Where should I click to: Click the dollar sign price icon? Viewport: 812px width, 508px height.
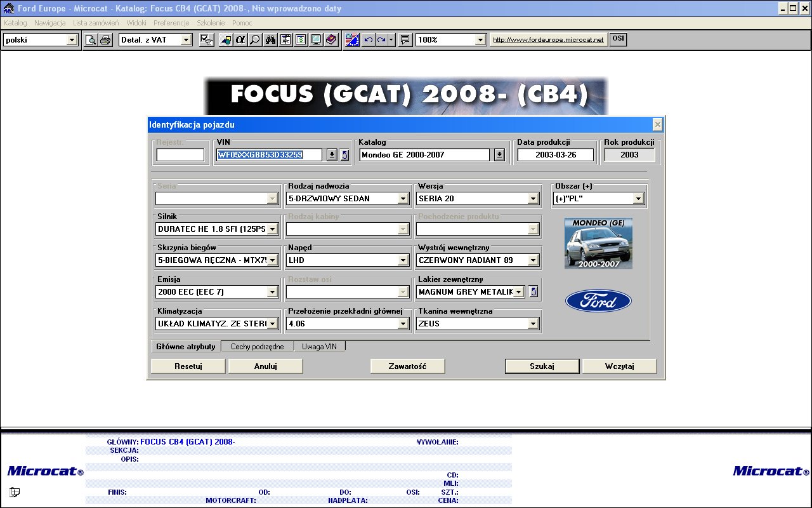(301, 40)
